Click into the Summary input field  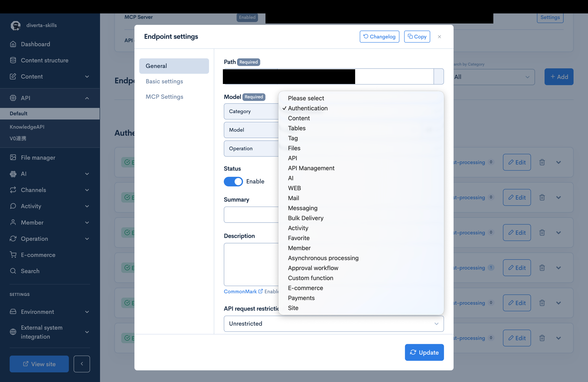[x=251, y=215]
